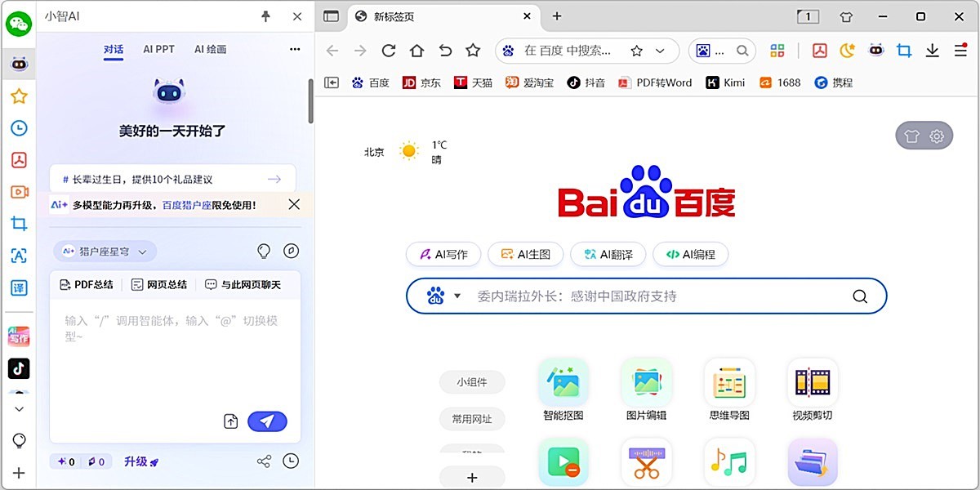Open the camera search dropdown in Baidu search box
980x490 pixels.
(446, 296)
